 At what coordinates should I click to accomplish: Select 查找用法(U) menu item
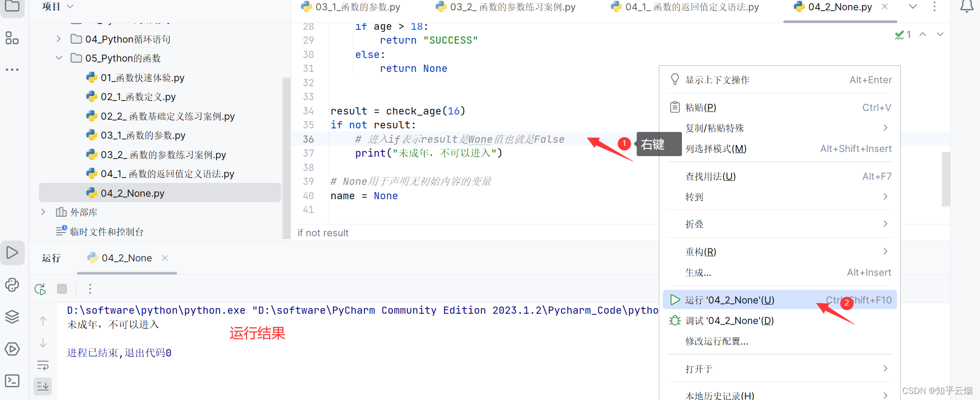(x=780, y=176)
